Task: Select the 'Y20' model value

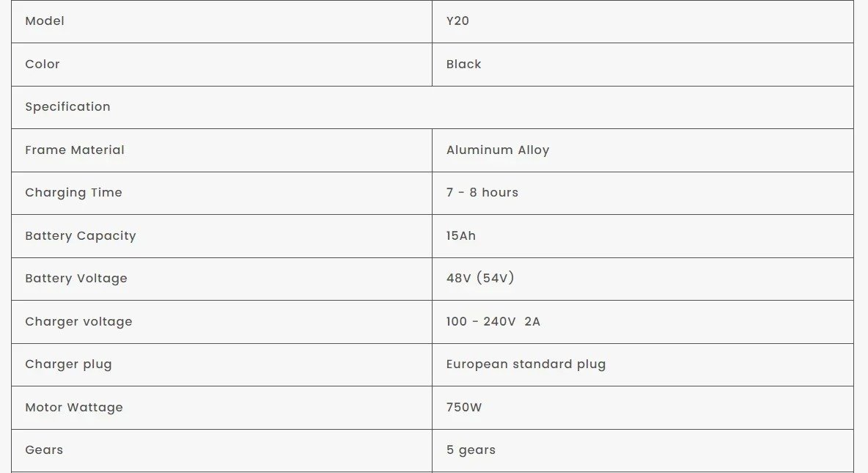Action: click(x=457, y=21)
